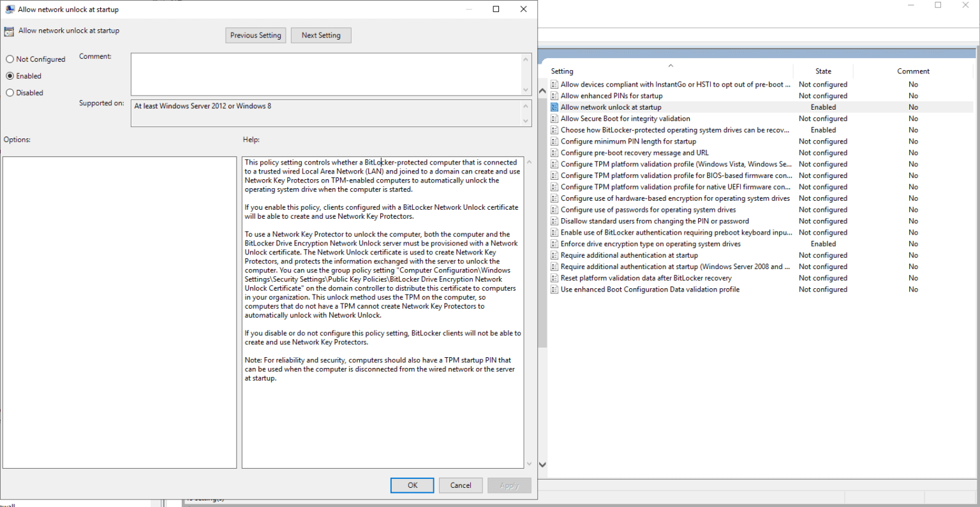Screen dimensions: 980x507
Task: Click the "Previous Setting" button
Action: pos(255,35)
